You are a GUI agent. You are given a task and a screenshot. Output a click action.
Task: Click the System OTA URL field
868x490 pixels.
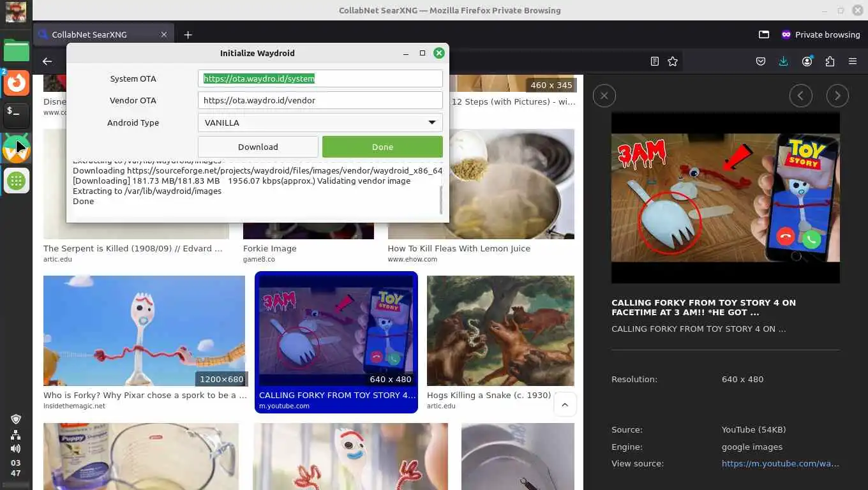320,78
